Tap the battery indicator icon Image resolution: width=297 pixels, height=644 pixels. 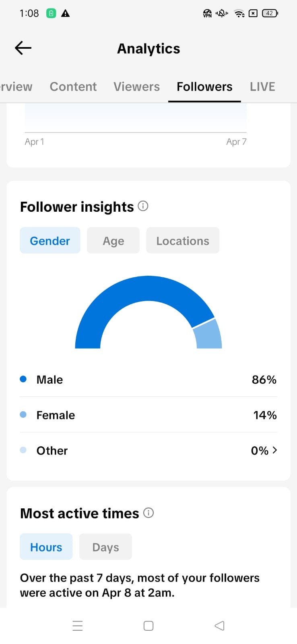tap(270, 13)
